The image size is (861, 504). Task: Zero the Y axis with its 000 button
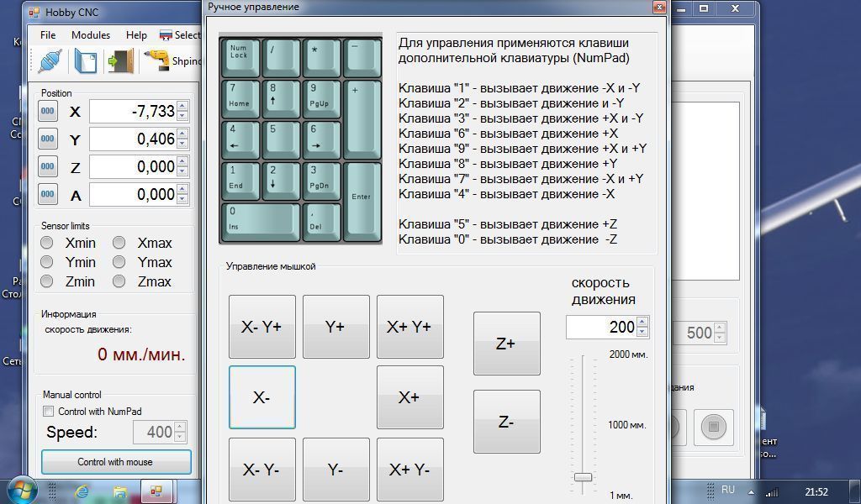tap(48, 139)
